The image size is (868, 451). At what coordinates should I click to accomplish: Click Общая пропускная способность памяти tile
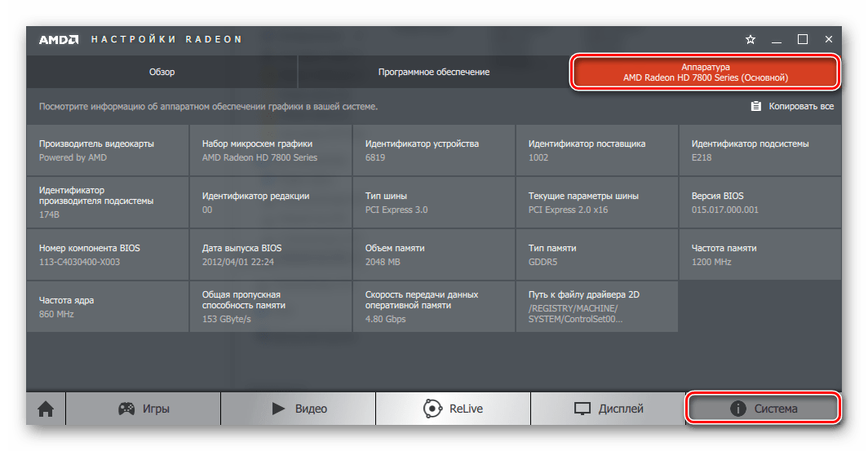point(271,307)
